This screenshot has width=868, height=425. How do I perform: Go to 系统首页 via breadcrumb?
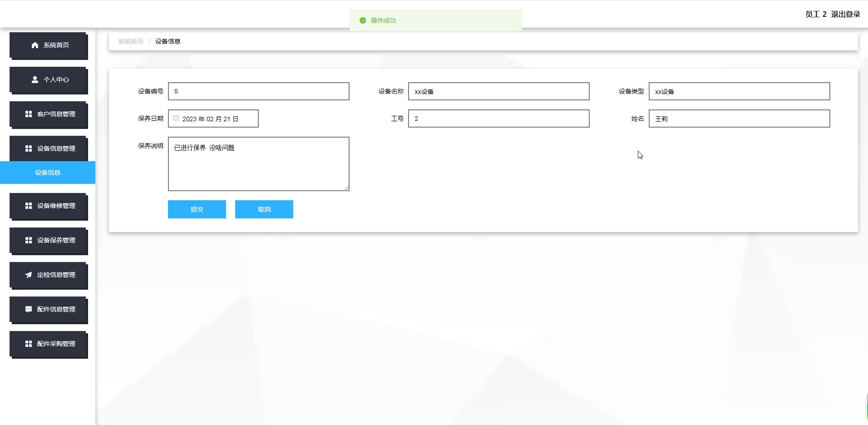pyautogui.click(x=131, y=41)
